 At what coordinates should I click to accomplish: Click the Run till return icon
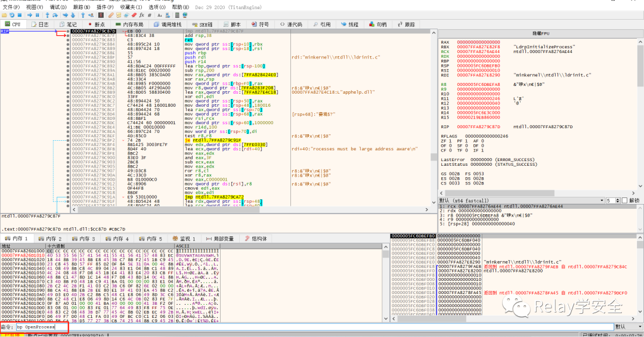[x=83, y=15]
